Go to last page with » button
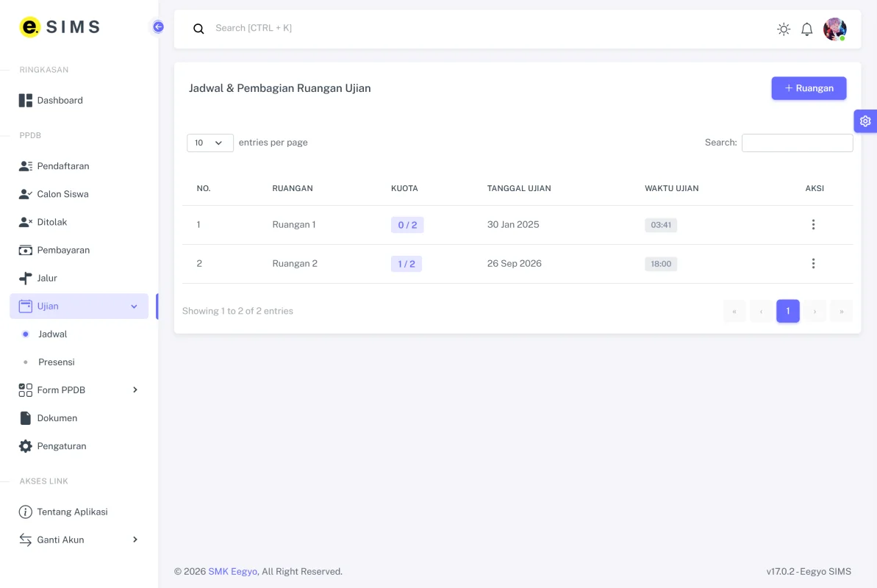This screenshot has height=588, width=877. pyautogui.click(x=841, y=311)
